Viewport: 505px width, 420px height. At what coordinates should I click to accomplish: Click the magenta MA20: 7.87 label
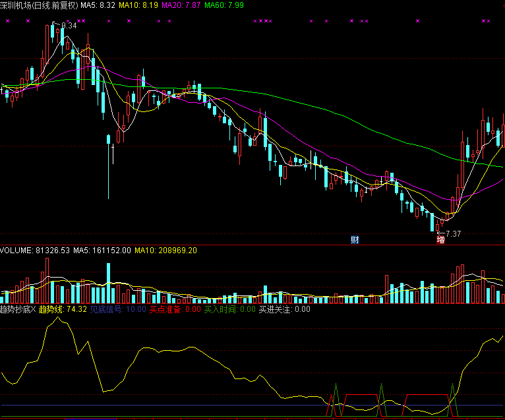(x=181, y=5)
